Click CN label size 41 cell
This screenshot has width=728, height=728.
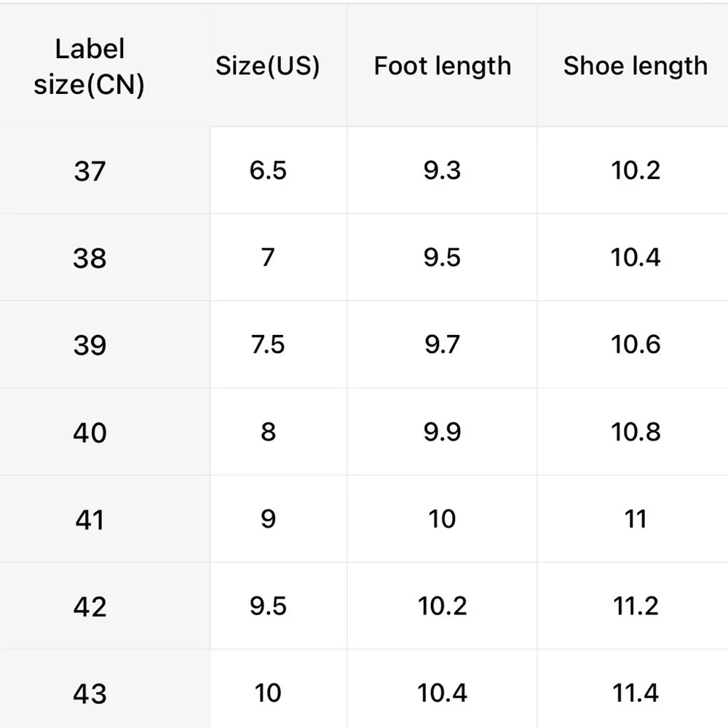(90, 519)
